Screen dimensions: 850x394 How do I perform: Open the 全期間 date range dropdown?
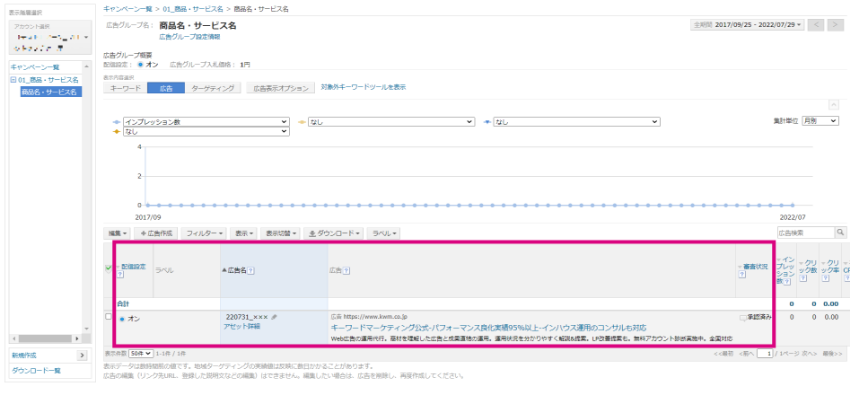point(747,25)
